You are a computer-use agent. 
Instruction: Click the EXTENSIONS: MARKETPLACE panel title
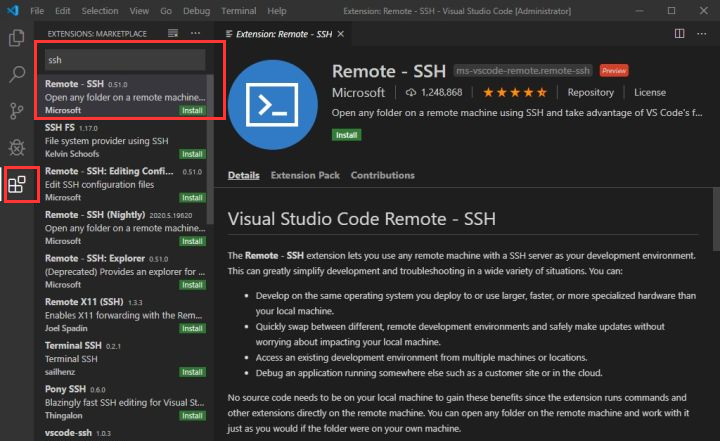pyautogui.click(x=97, y=34)
